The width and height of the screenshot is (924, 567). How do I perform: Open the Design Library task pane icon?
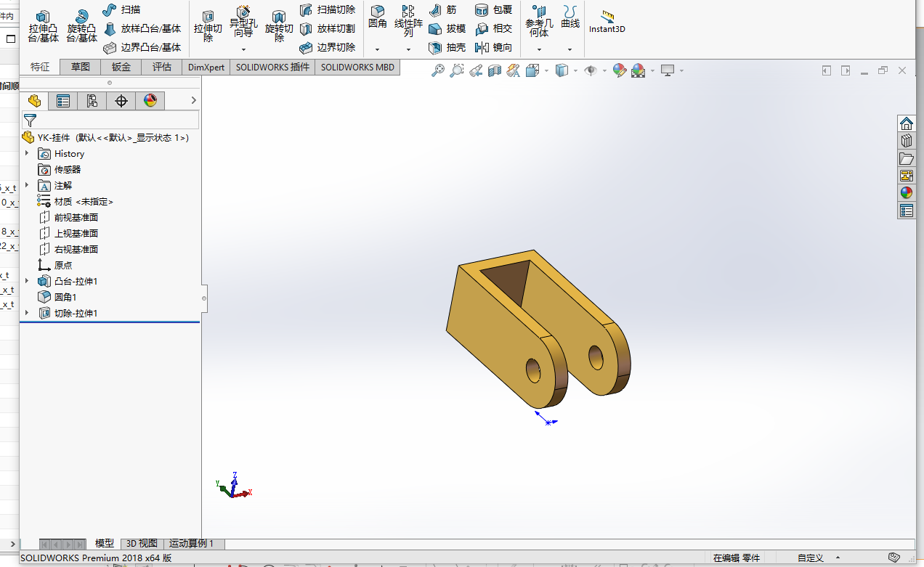click(x=906, y=140)
